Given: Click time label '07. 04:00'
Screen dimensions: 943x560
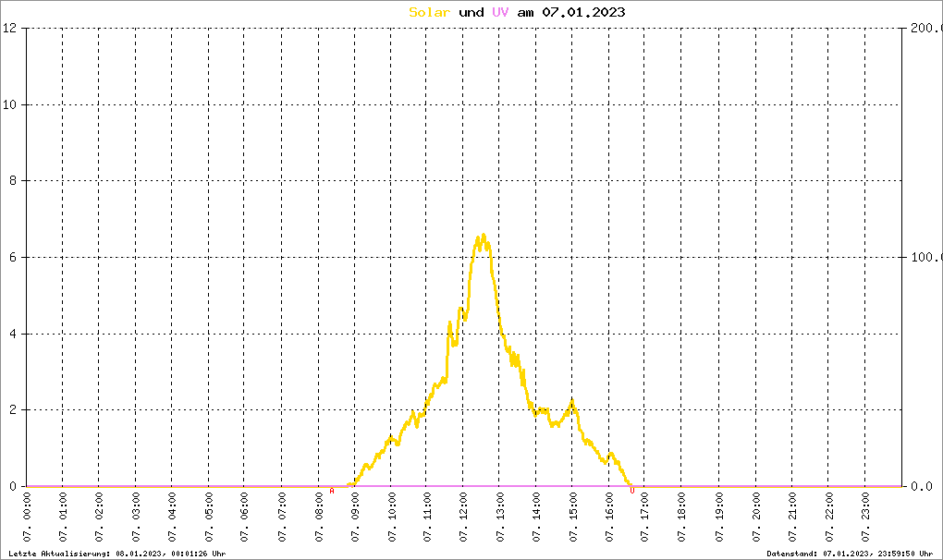Looking at the screenshot, I should pyautogui.click(x=172, y=517).
